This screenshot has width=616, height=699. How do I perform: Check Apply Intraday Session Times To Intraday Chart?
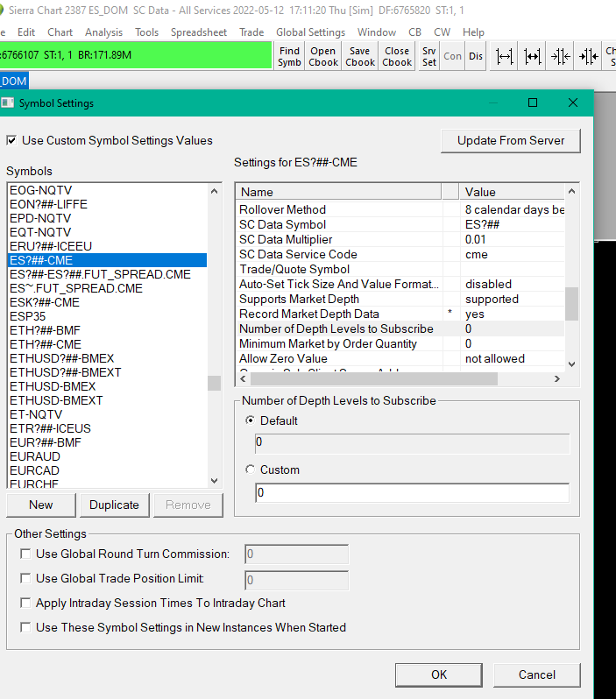pos(26,603)
